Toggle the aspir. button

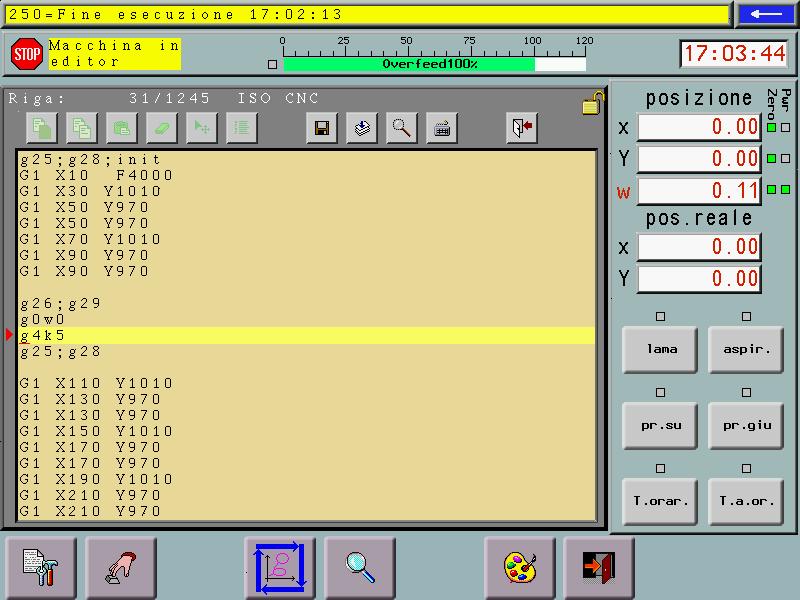746,349
